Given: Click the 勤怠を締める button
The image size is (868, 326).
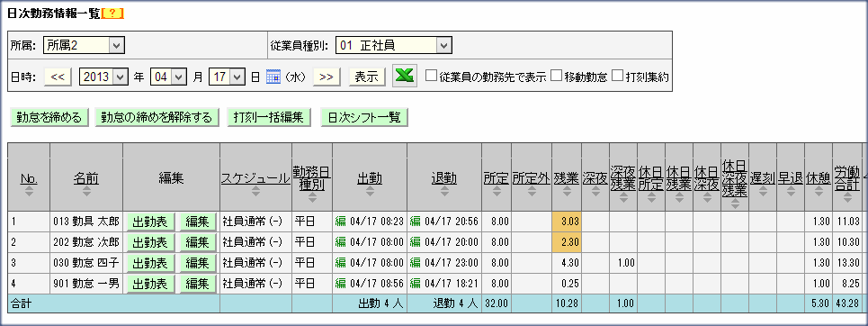Looking at the screenshot, I should [x=49, y=118].
